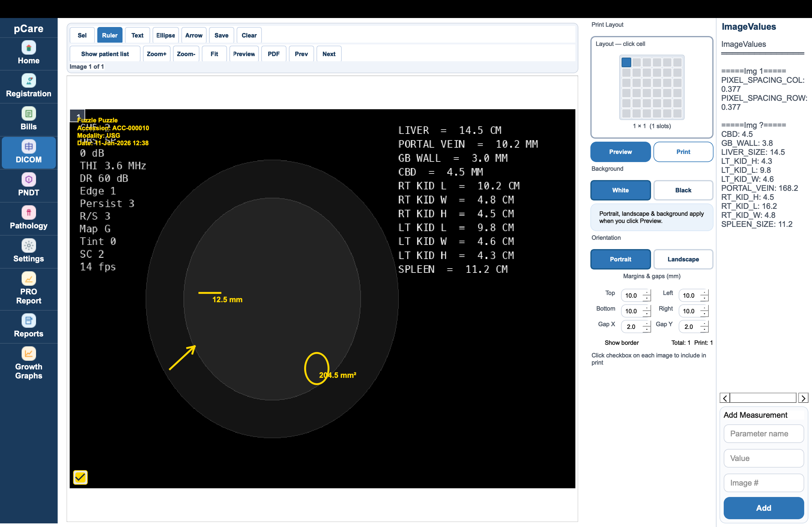Select the 12.5 mm ruler annotation
The width and height of the screenshot is (812, 527).
point(210,293)
